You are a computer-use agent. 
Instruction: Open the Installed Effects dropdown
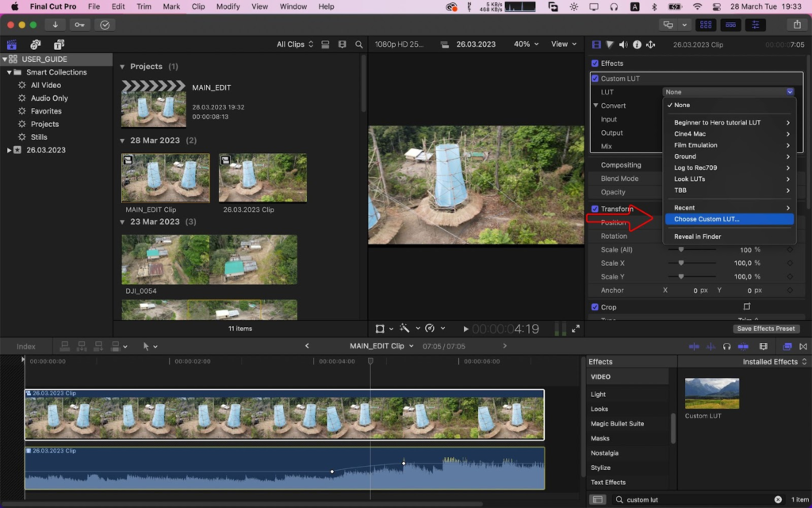(775, 362)
